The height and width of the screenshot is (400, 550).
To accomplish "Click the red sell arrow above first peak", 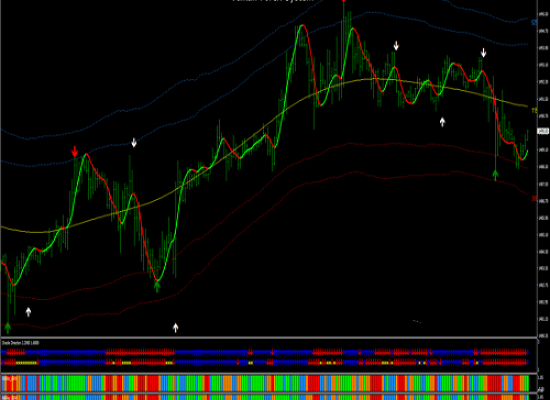I will pyautogui.click(x=74, y=152).
